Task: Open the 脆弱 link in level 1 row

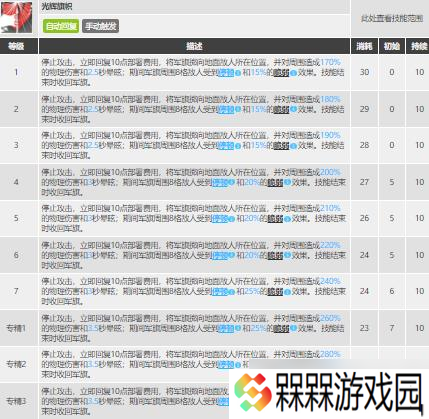Action: [x=281, y=73]
